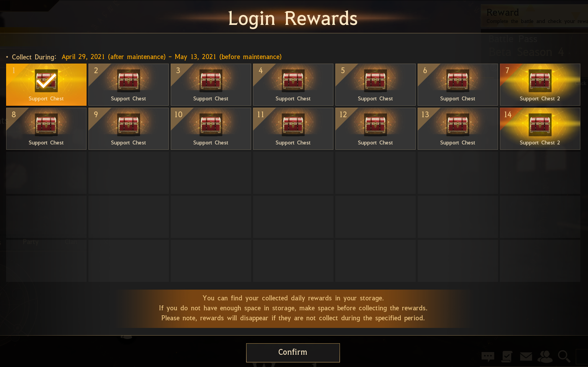Image resolution: width=588 pixels, height=367 pixels.
Task: Click the Day 5 Support Chest icon
Action: [376, 85]
